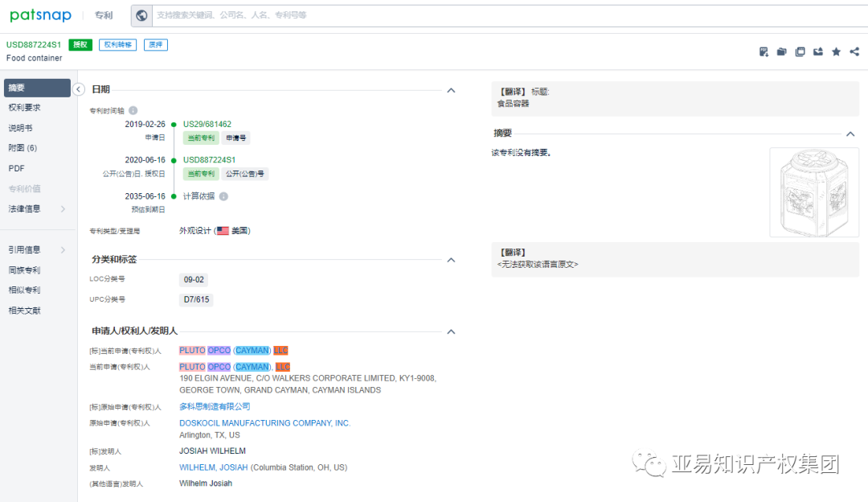Open standardized assignee PLUTO OPCO (CAYMAN) LLC

click(234, 350)
